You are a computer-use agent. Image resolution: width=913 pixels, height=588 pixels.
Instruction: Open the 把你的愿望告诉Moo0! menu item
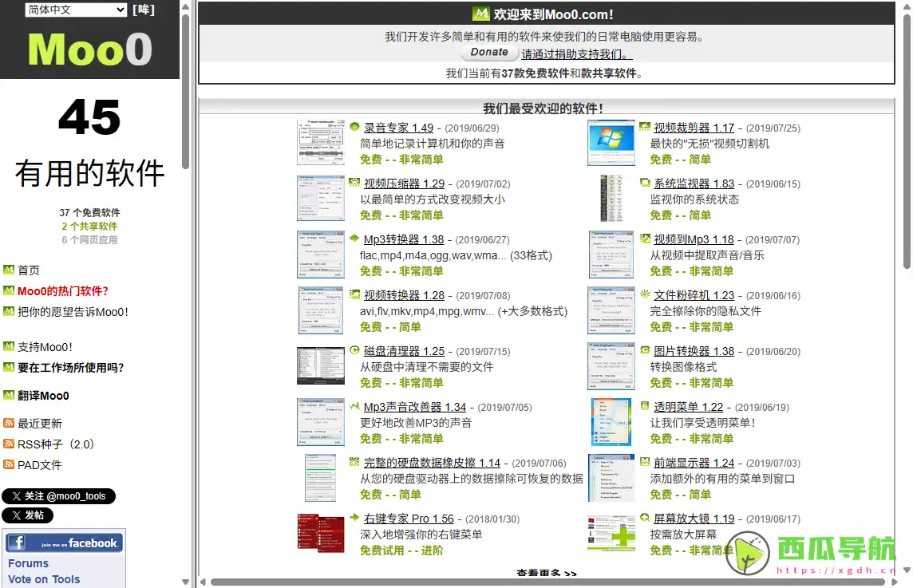(x=73, y=312)
